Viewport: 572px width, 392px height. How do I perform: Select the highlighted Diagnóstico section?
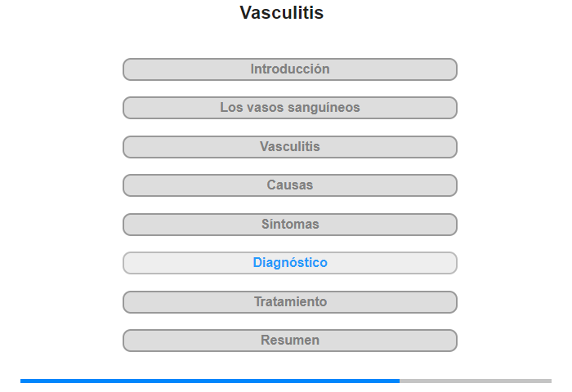[289, 263]
